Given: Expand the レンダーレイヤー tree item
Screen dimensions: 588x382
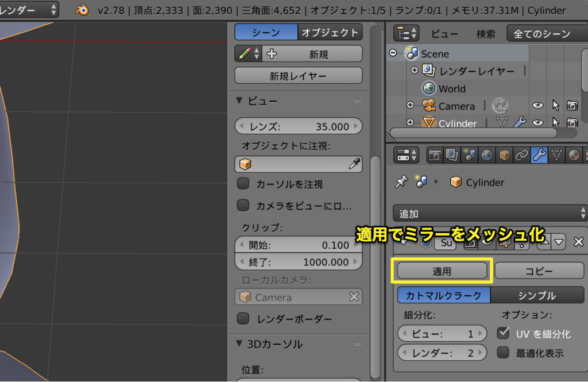Looking at the screenshot, I should click(x=415, y=70).
